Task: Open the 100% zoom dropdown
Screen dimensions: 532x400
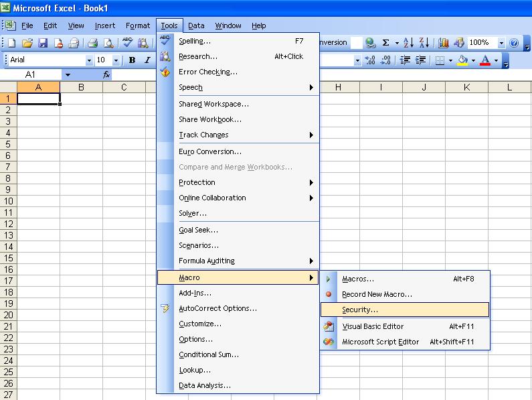Action: [501, 43]
